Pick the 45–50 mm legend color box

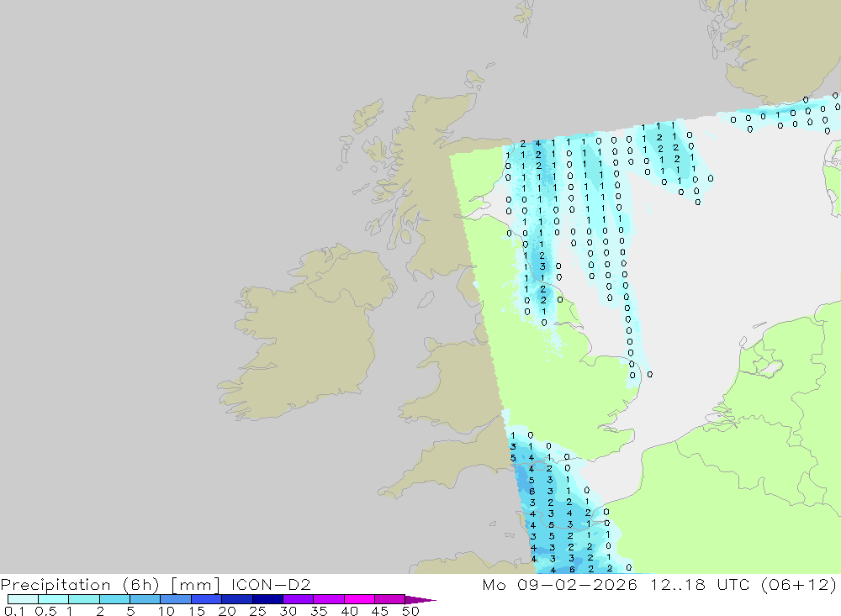[390, 599]
